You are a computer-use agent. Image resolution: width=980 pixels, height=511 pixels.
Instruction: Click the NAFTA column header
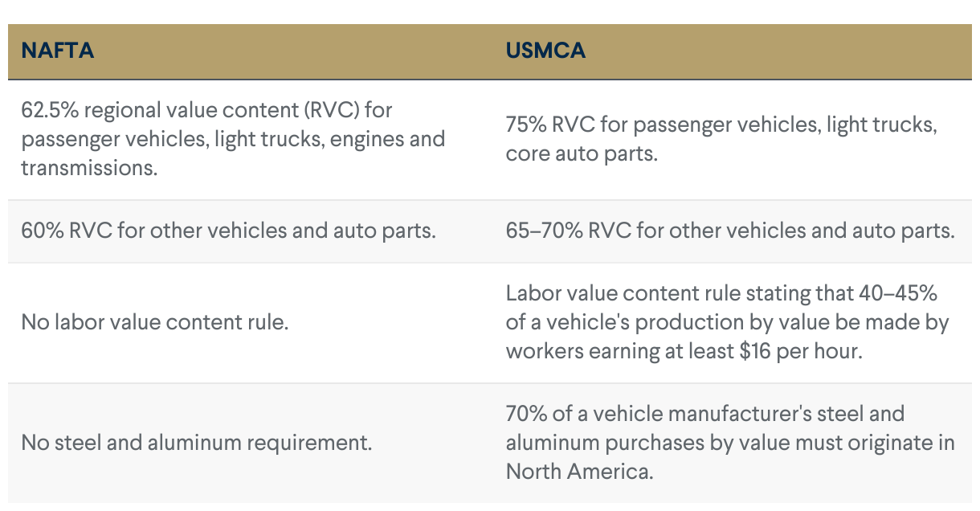pos(57,51)
